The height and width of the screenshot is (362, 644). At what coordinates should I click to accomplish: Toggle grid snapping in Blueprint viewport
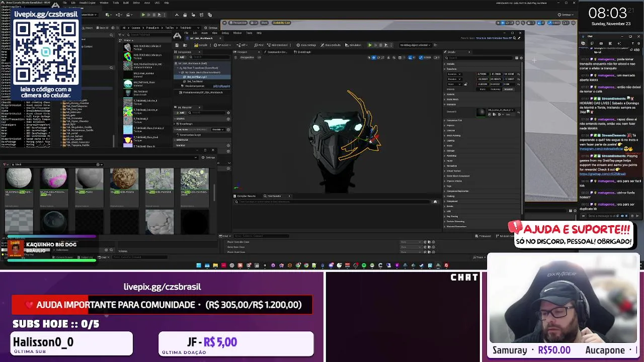point(400,58)
